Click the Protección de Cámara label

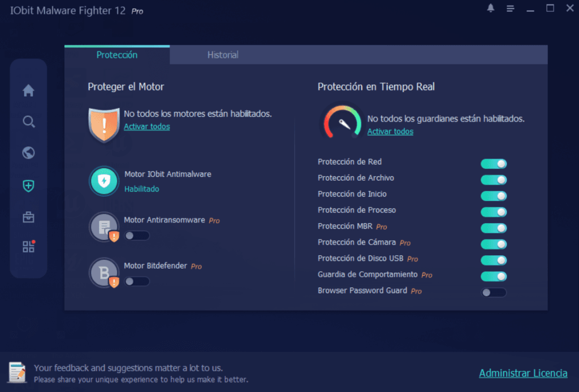pyautogui.click(x=357, y=242)
